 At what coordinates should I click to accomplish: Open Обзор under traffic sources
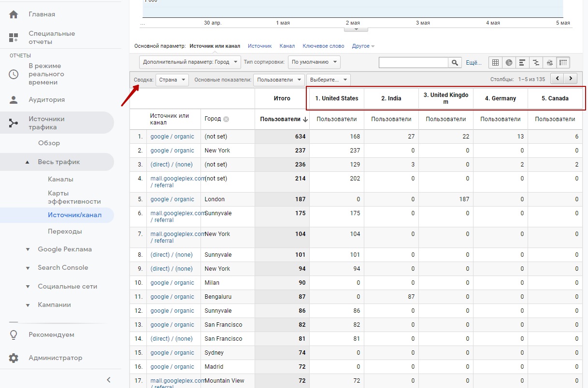tap(49, 143)
